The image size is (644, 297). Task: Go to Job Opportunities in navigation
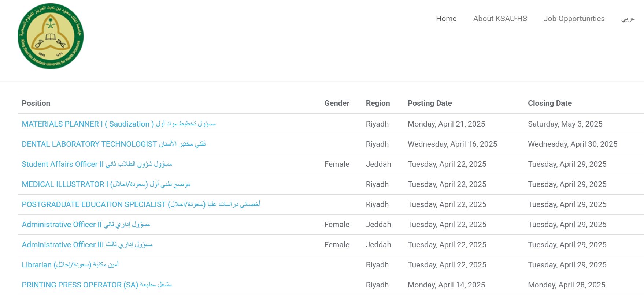[574, 19]
